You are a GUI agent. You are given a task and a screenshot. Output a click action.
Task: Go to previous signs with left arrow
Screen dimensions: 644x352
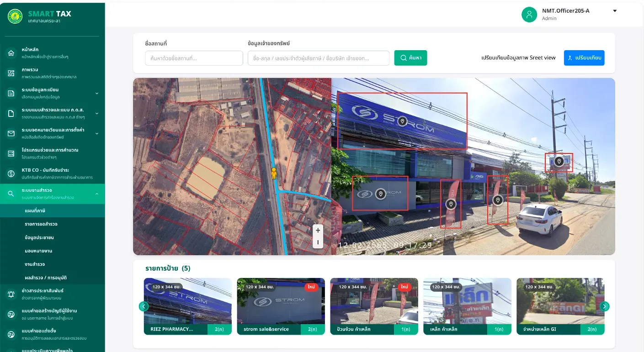(x=144, y=306)
